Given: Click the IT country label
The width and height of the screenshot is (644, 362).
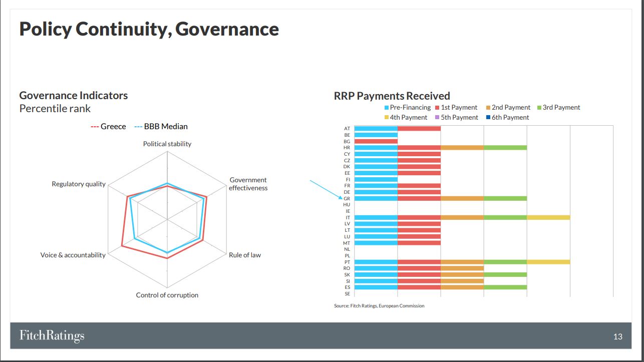Looking at the screenshot, I should 348,218.
